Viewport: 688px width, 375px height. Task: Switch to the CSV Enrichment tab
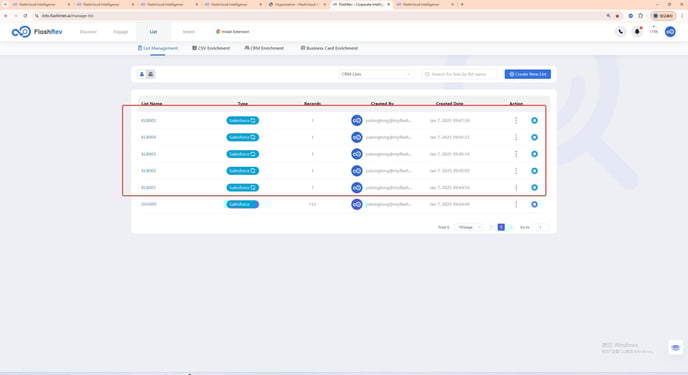pos(211,48)
